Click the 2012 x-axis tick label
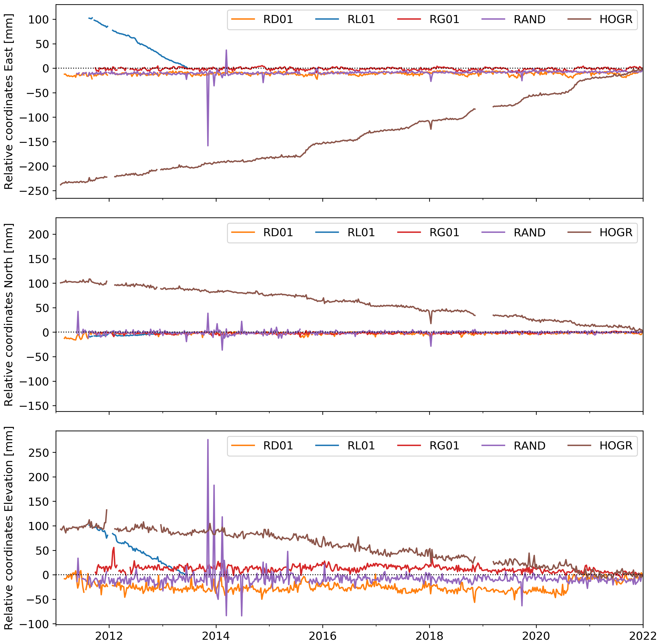Viewport: 660px width, 644px height. point(109,636)
